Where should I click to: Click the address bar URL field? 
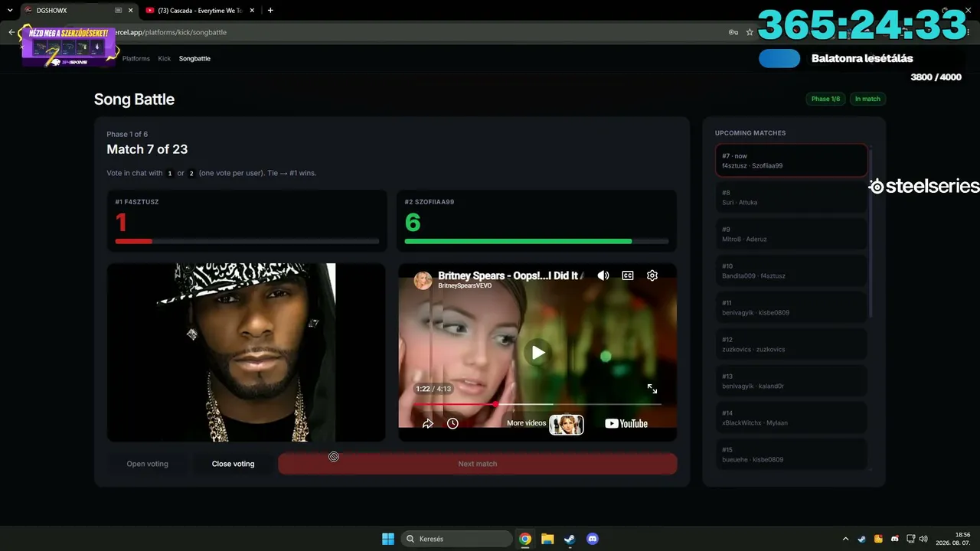pyautogui.click(x=413, y=32)
